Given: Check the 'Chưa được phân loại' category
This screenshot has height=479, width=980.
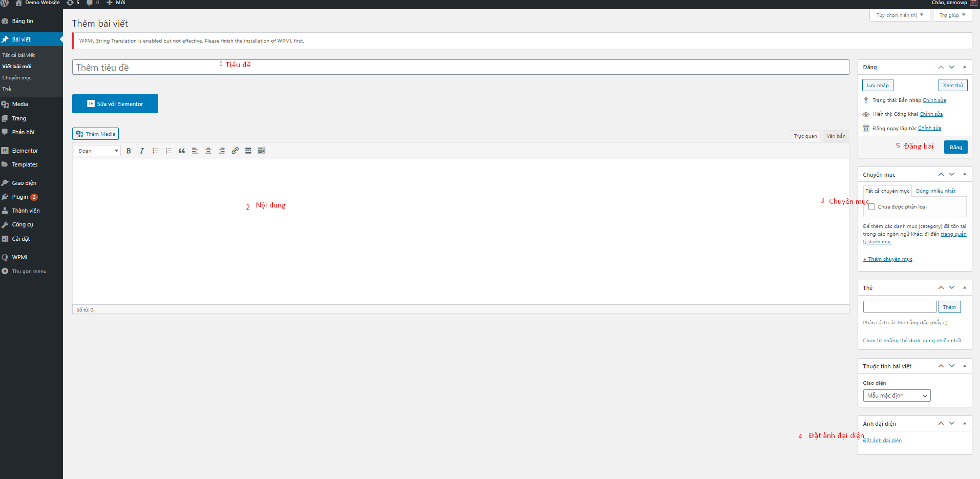Looking at the screenshot, I should [x=871, y=207].
